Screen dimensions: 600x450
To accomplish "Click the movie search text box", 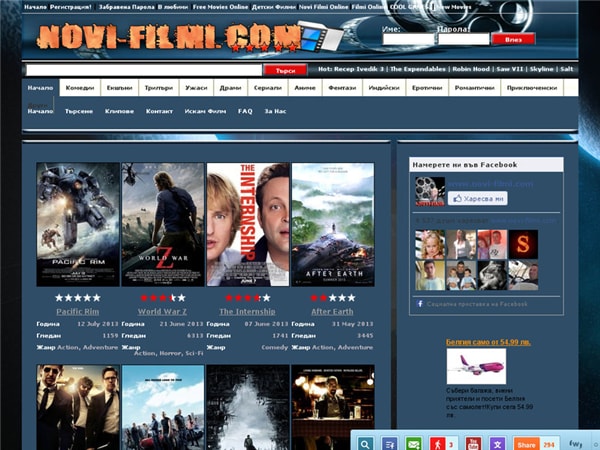I will click(x=144, y=70).
